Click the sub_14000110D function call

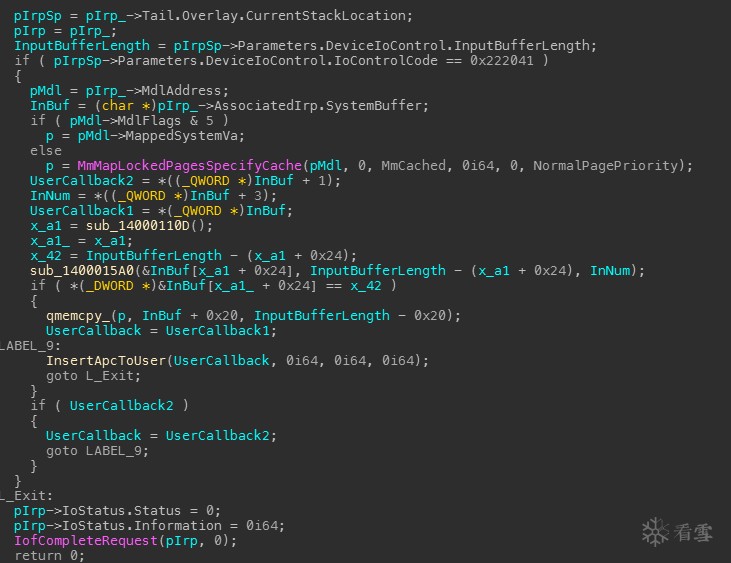[138, 226]
